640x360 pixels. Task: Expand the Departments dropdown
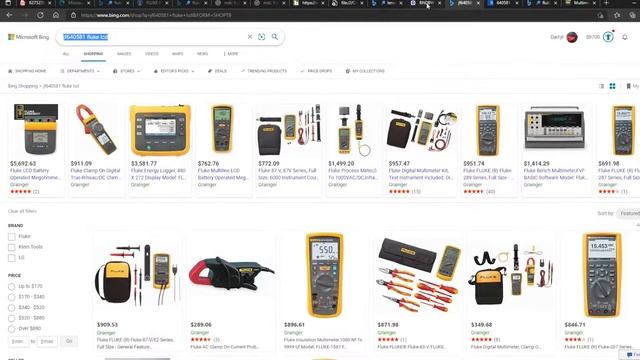coord(80,71)
